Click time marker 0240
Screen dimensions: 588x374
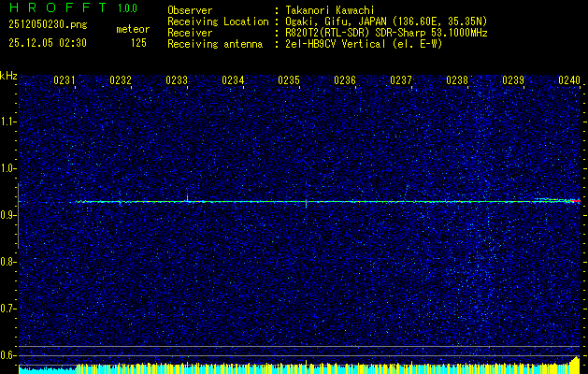point(569,80)
